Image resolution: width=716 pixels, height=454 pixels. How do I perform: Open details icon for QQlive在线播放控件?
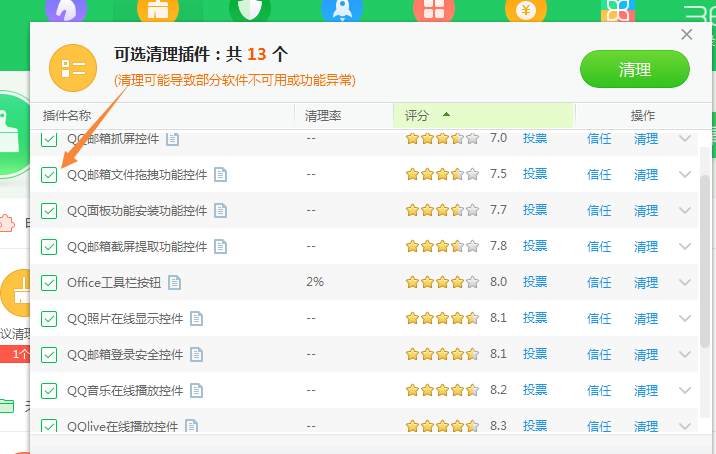pyautogui.click(x=191, y=426)
